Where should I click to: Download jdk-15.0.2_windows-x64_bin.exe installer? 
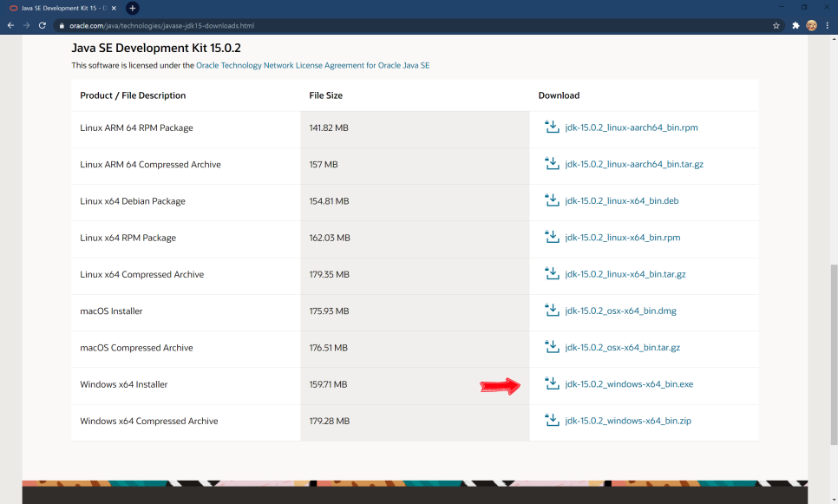click(629, 383)
